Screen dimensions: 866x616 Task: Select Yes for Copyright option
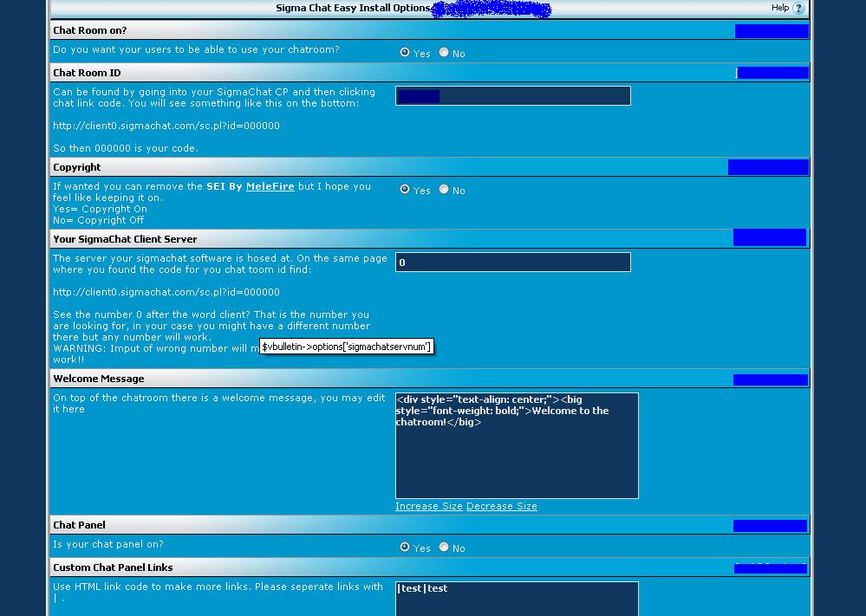(405, 190)
